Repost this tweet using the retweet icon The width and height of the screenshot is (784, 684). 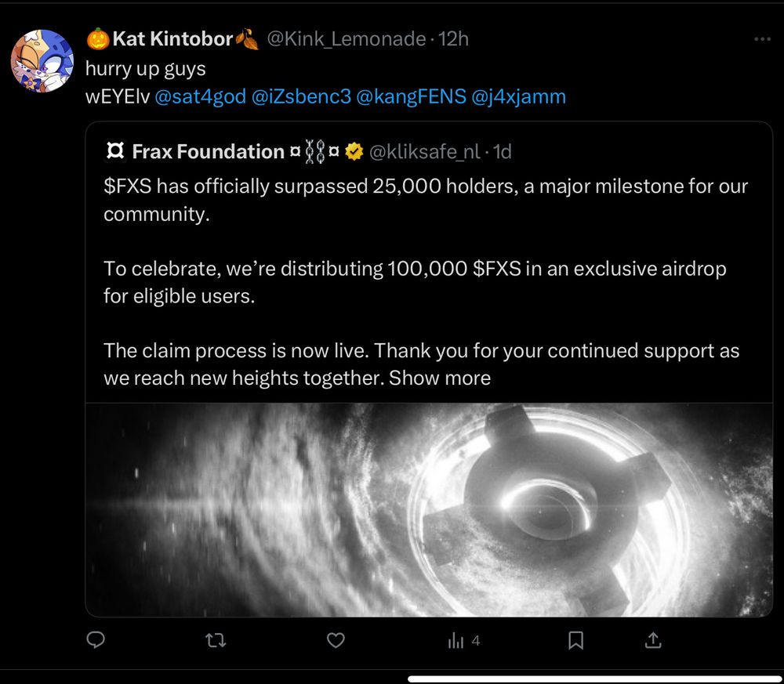click(216, 640)
